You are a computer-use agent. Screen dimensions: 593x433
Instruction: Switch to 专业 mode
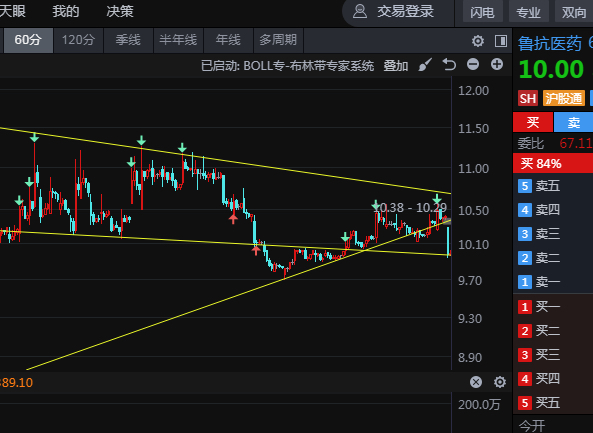tap(529, 12)
